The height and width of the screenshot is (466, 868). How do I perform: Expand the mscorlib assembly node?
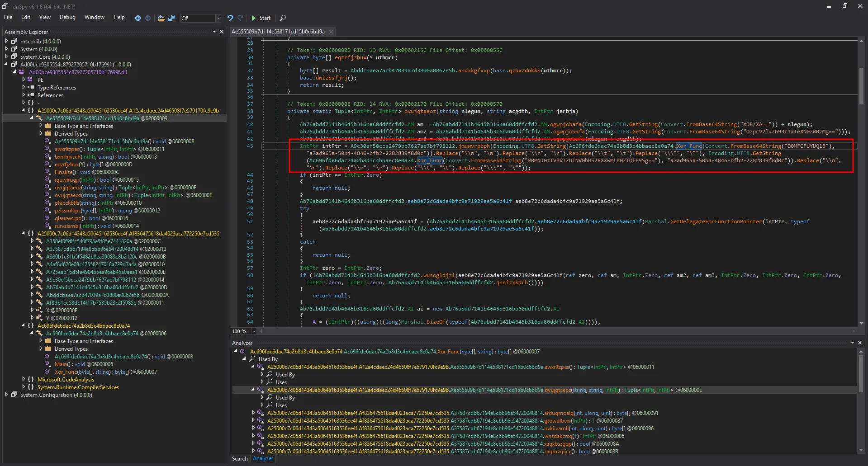(x=7, y=41)
